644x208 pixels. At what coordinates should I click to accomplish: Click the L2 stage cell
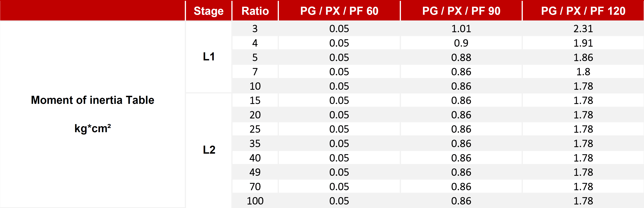coord(208,150)
